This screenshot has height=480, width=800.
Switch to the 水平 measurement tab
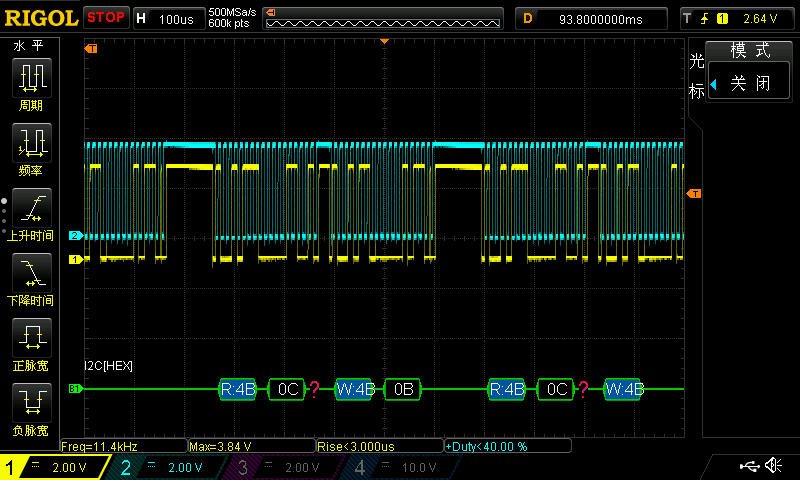point(27,46)
